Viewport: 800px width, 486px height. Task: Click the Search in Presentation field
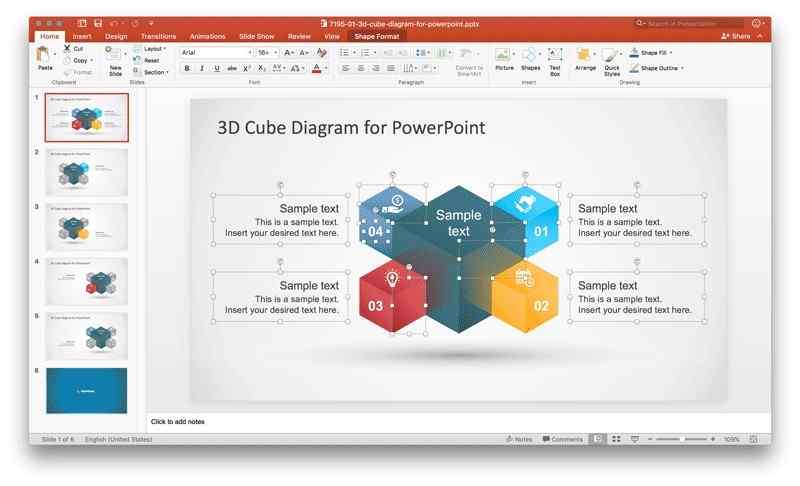tap(688, 23)
